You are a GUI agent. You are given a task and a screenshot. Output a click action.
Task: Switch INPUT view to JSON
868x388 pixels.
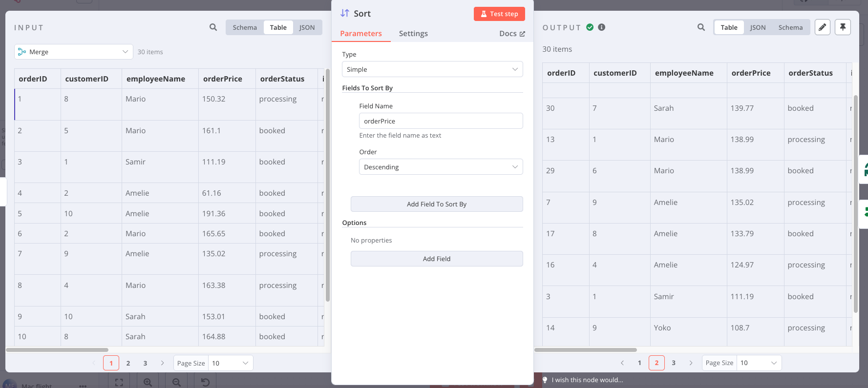[307, 27]
